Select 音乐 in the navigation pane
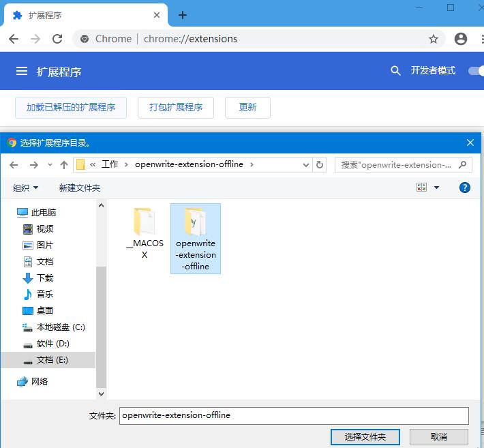The height and width of the screenshot is (448, 484). point(38,294)
